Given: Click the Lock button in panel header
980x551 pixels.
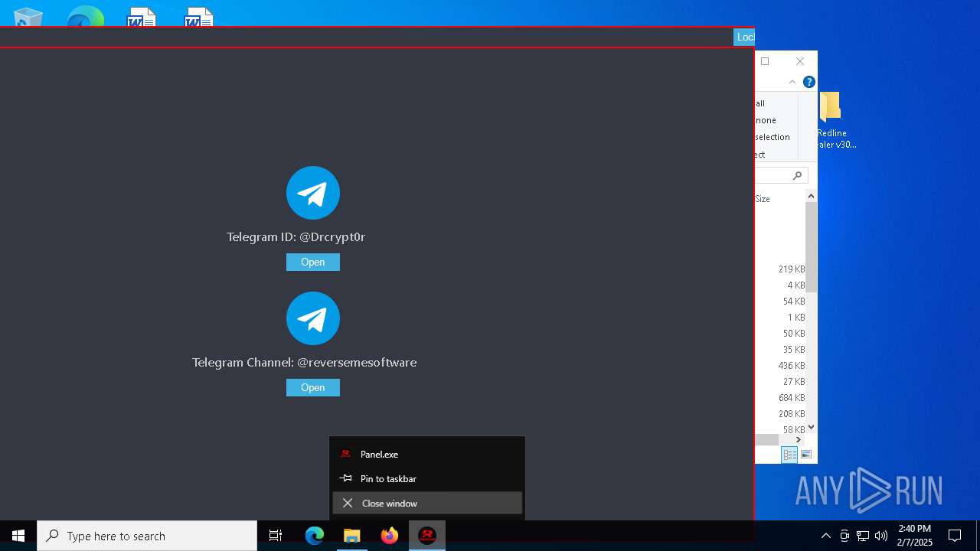Looking at the screenshot, I should pos(744,37).
